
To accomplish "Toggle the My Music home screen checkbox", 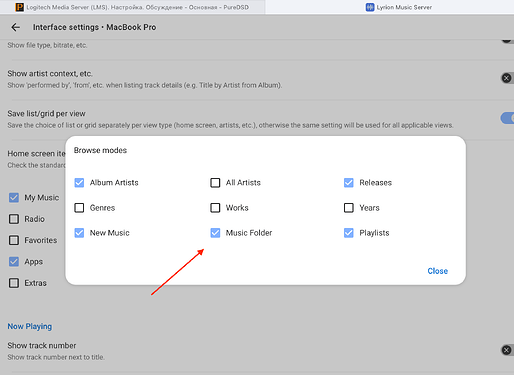I will click(x=14, y=198).
